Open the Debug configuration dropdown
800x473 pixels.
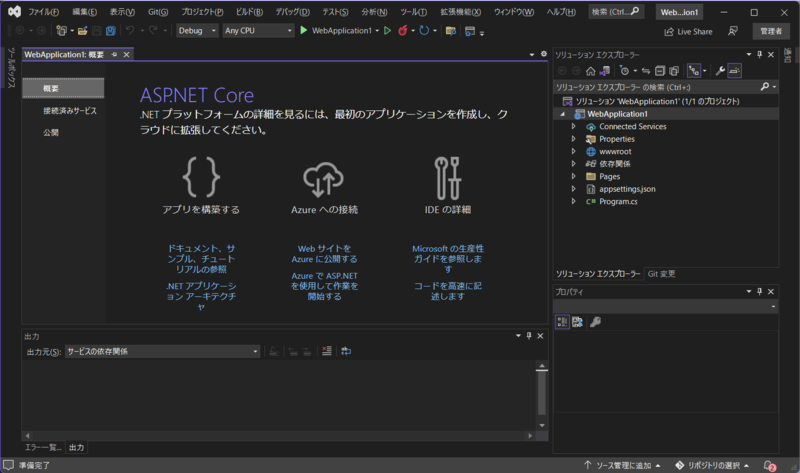197,31
